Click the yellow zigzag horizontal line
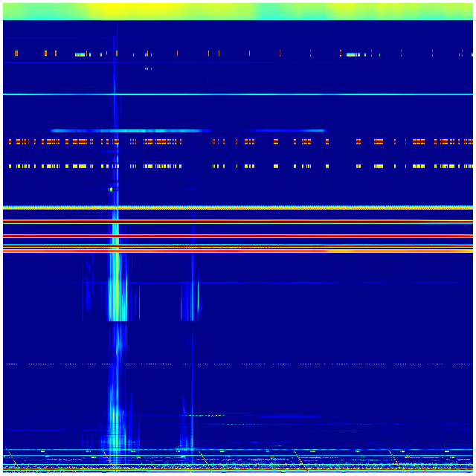The height and width of the screenshot is (476, 476). [238, 208]
